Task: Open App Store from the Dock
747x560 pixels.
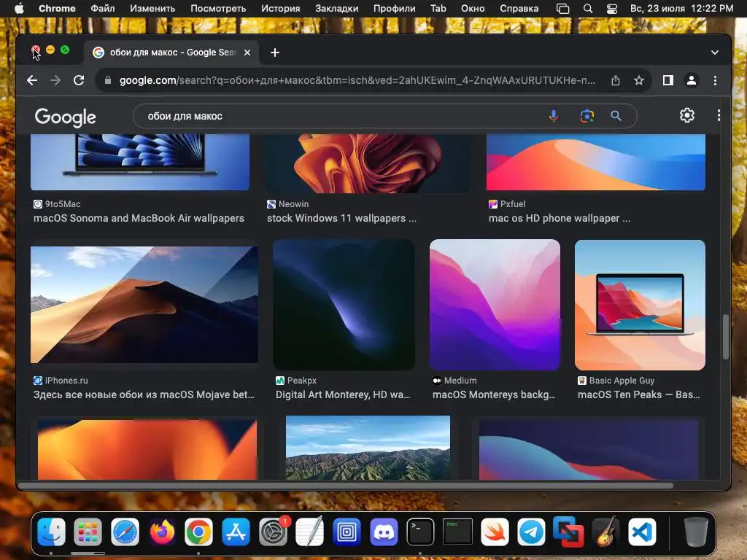Action: [236, 532]
